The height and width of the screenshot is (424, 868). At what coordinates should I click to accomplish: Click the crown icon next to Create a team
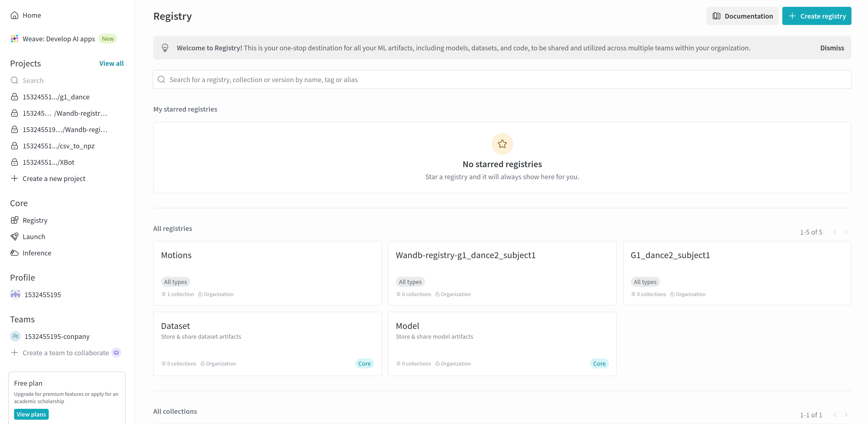[x=116, y=353]
